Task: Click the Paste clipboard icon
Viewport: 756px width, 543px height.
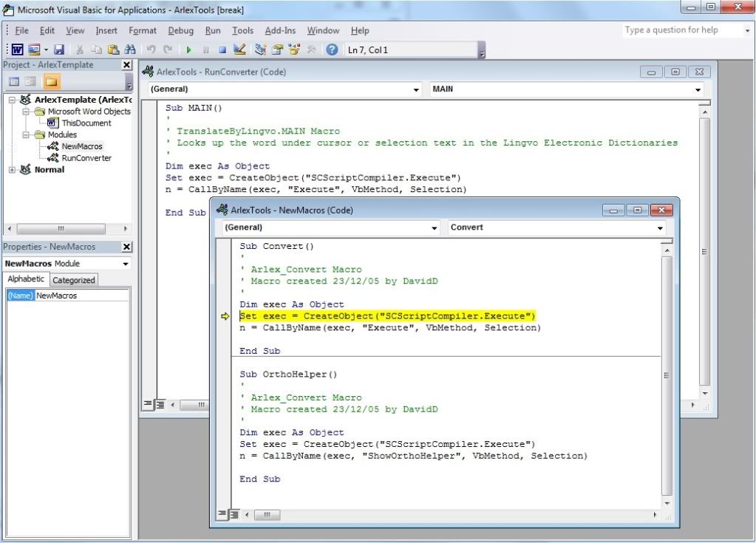Action: pyautogui.click(x=113, y=49)
